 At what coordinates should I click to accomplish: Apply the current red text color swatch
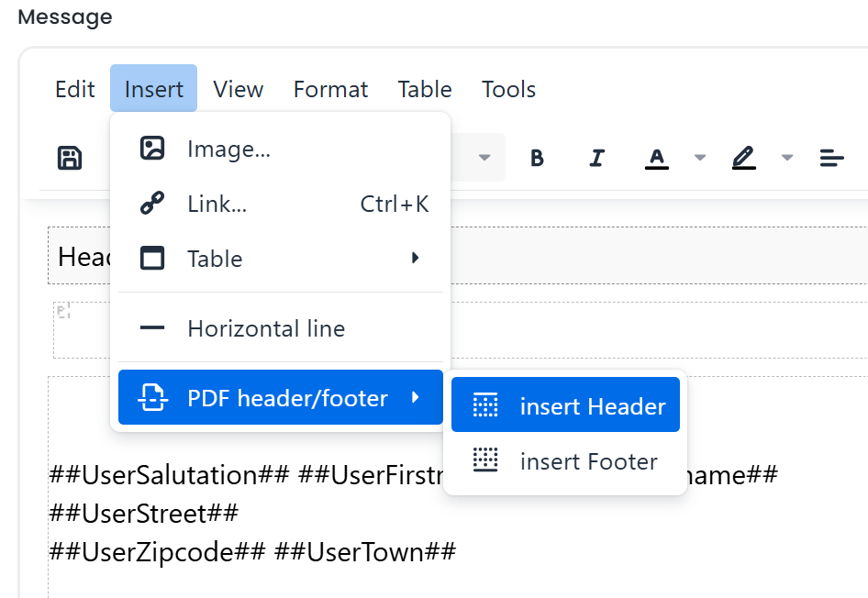[656, 157]
